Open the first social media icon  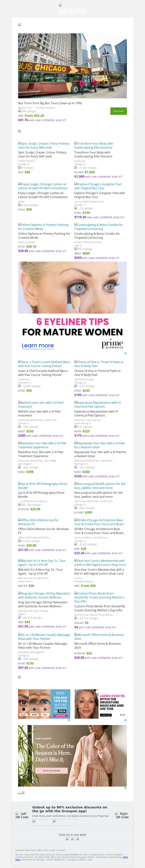click(x=67, y=839)
